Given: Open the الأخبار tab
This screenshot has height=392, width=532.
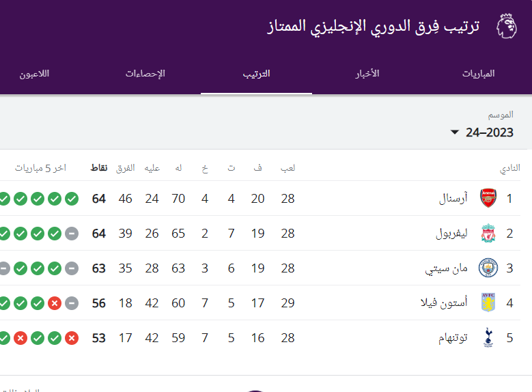Looking at the screenshot, I should pos(368,73).
